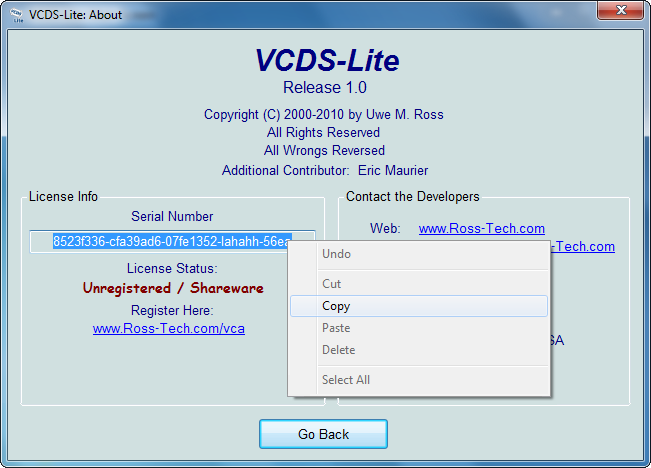Open the www.Ross-Tech.com/vca registration link
Viewport: 651px width, 468px height.
[x=169, y=328]
